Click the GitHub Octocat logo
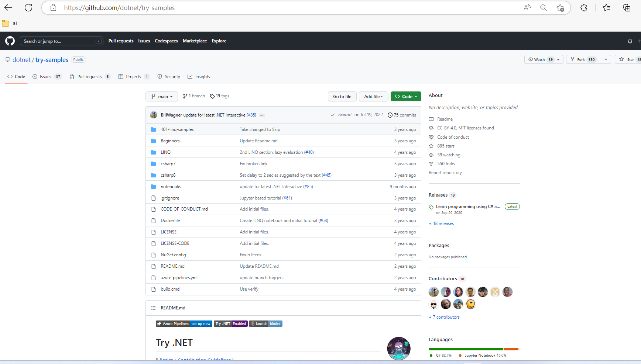This screenshot has height=364, width=641. pyautogui.click(x=10, y=41)
